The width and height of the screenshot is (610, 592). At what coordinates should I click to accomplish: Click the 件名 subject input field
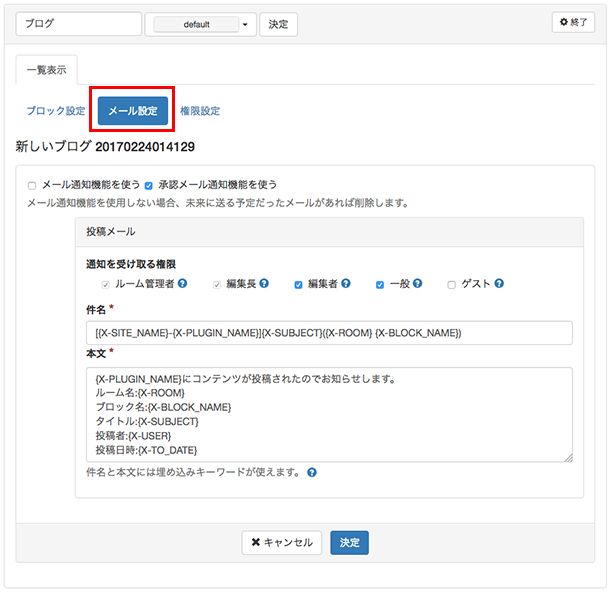point(329,333)
